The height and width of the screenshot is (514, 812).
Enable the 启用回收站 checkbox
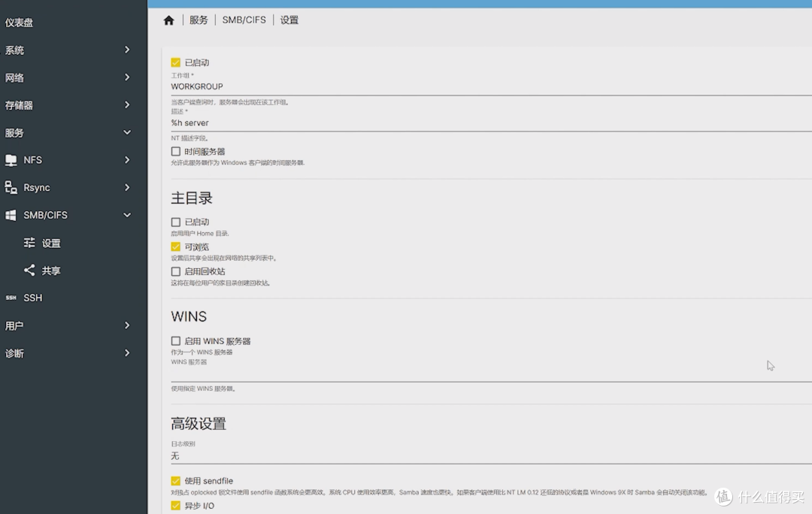pos(176,272)
